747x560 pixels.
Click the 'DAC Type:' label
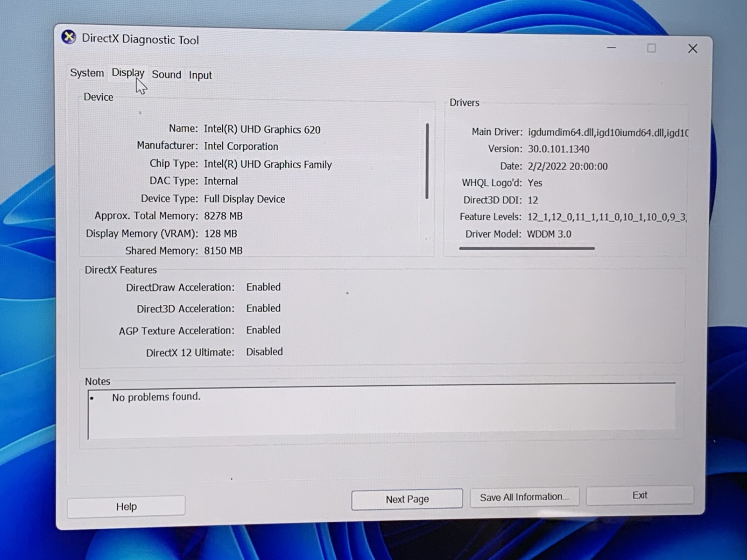(x=174, y=181)
